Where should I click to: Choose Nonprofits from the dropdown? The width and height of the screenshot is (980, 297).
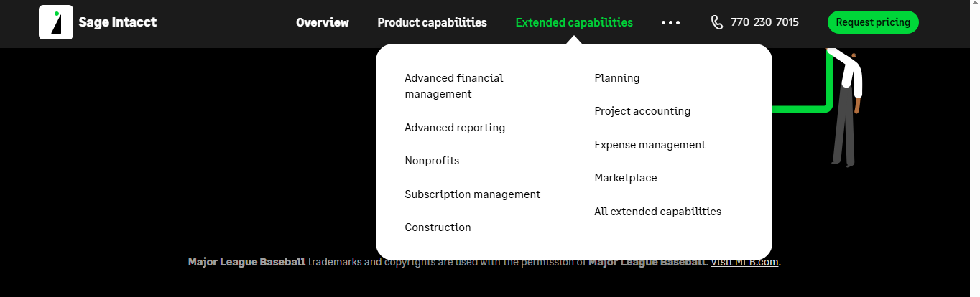pos(432,161)
